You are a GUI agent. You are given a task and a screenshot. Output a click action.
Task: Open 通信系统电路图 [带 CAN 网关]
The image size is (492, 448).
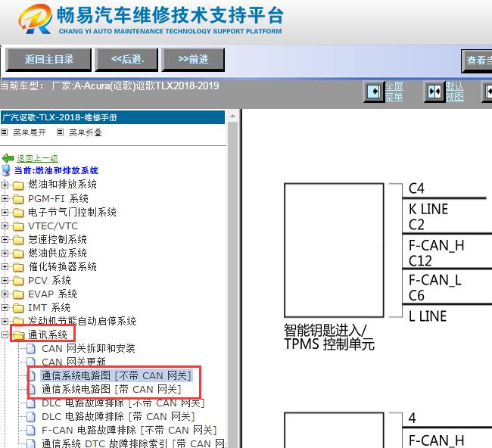point(111,389)
